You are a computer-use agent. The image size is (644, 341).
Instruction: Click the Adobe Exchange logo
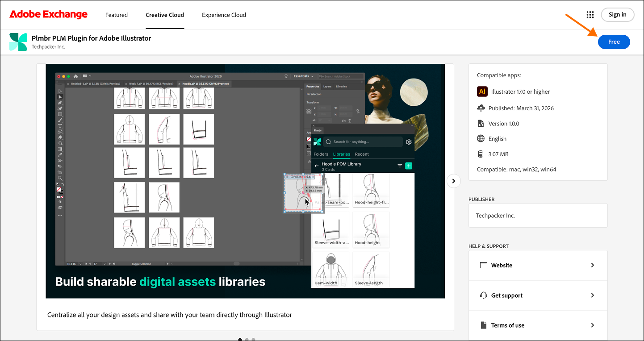pyautogui.click(x=48, y=14)
